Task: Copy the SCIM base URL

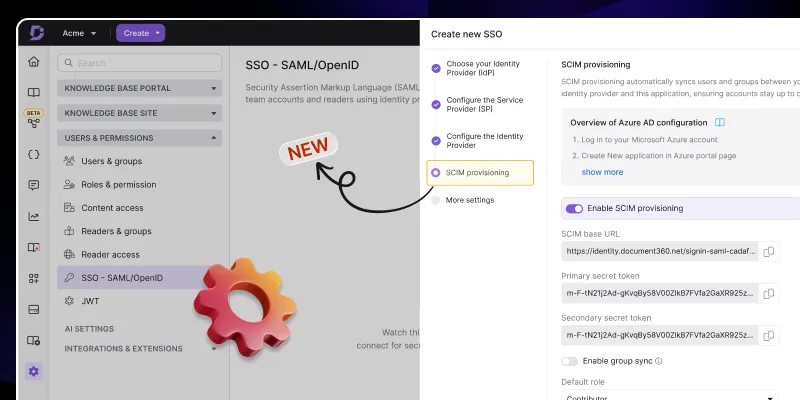Action: coord(769,252)
